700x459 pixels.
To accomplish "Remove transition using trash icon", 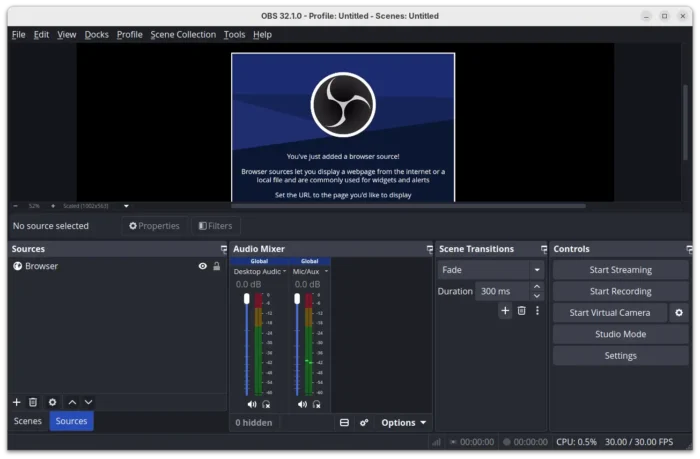I will click(521, 311).
